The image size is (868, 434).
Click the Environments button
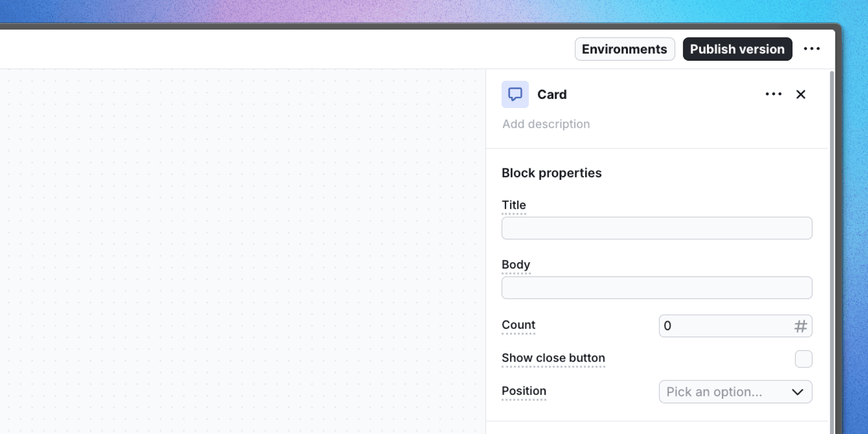624,49
